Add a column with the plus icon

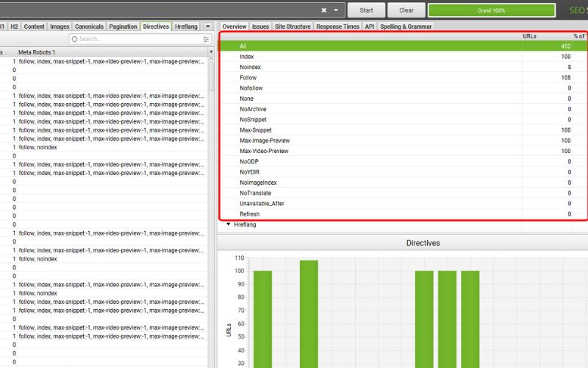(211, 52)
